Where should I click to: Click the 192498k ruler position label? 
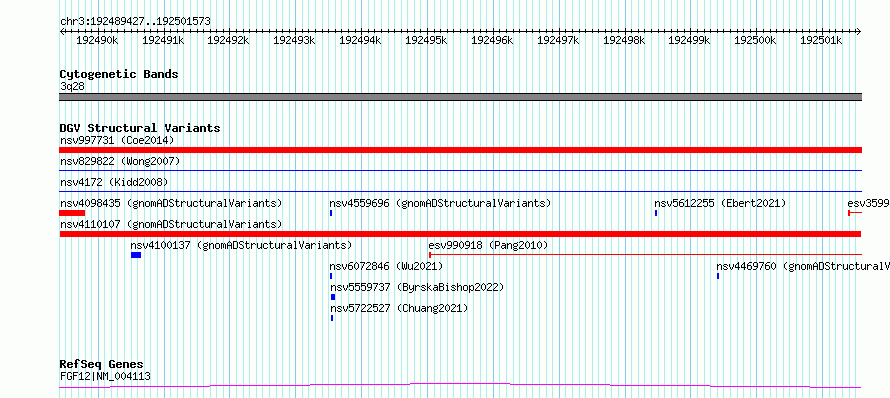tap(624, 40)
